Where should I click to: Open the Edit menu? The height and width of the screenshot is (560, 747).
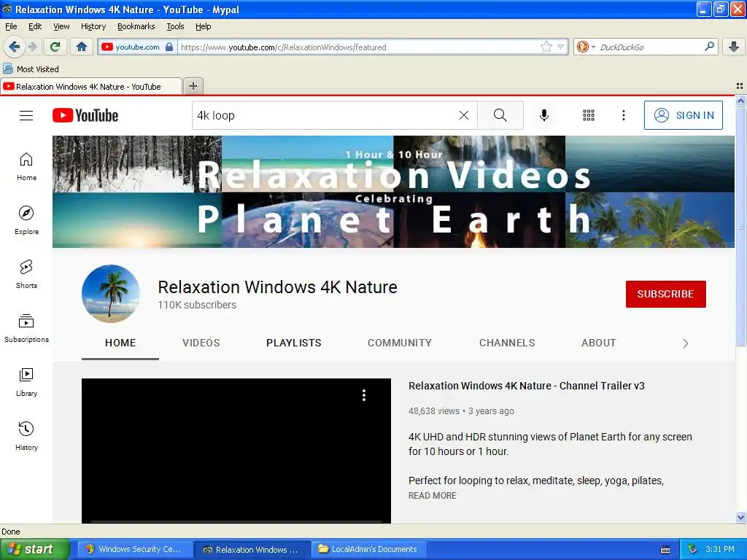point(35,26)
